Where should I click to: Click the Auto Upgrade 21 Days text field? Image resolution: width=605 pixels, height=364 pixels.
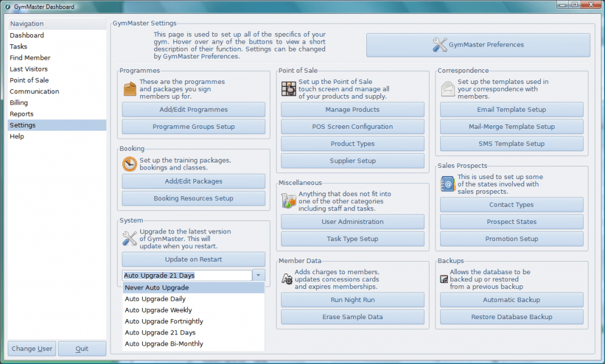187,275
